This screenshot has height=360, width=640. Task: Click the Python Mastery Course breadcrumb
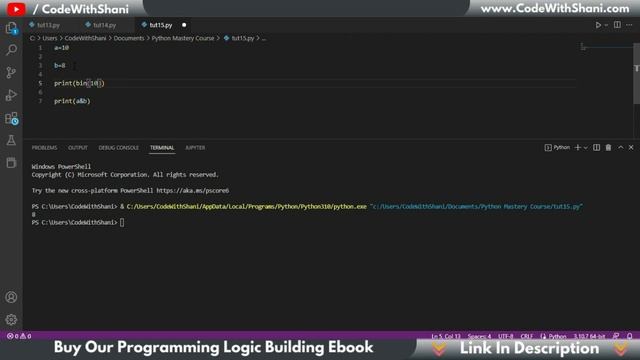[x=183, y=38]
